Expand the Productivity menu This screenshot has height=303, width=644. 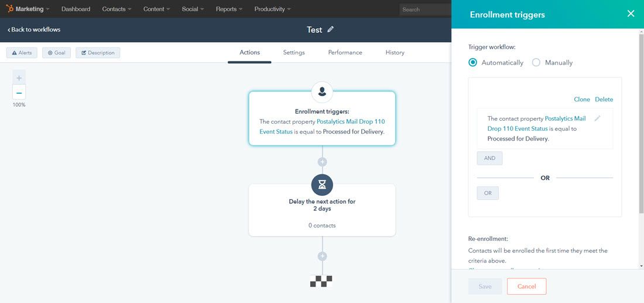[x=273, y=9]
